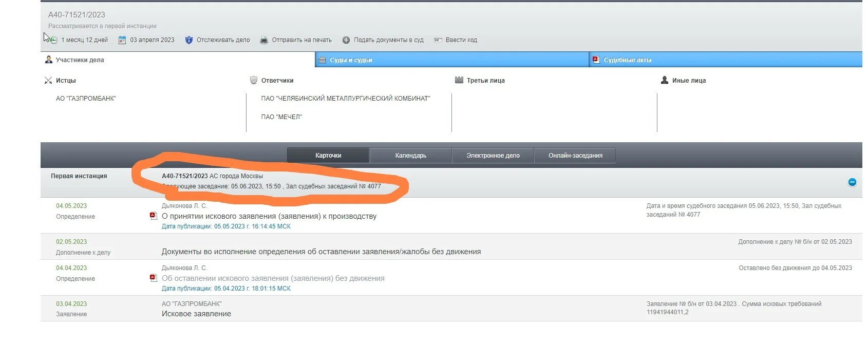Open PDF of О принятии искового заявления

[x=153, y=216]
